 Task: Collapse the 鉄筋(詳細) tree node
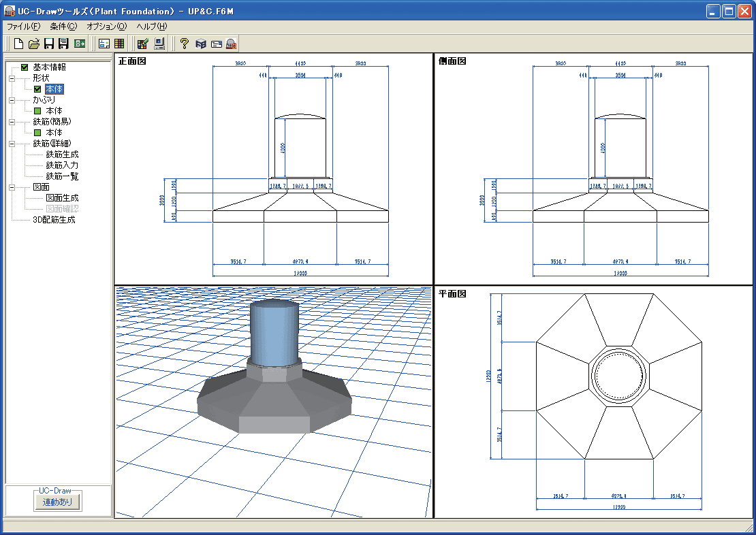coord(12,144)
